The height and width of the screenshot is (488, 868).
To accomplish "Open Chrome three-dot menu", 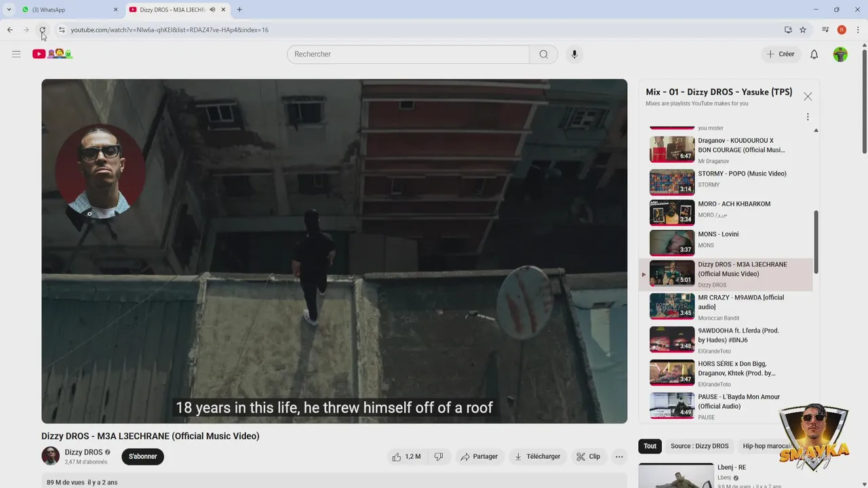I will coord(858,30).
